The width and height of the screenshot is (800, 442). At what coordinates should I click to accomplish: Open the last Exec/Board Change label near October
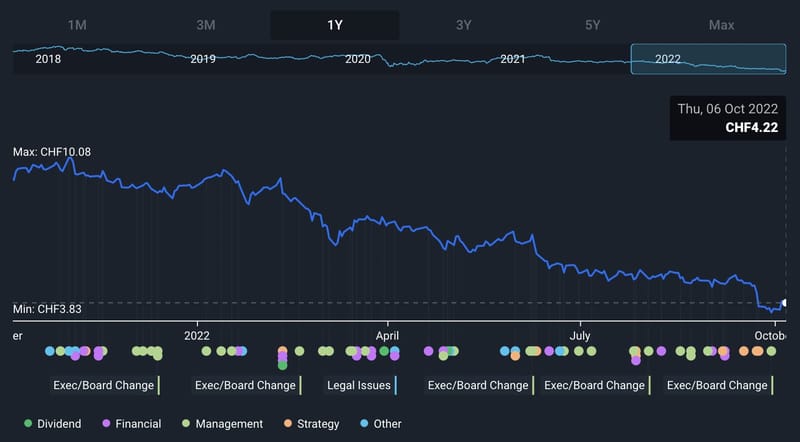pos(719,385)
